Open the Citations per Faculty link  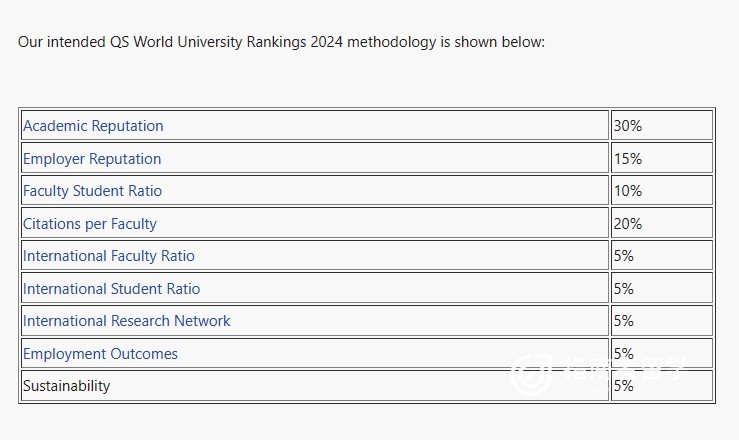point(90,224)
